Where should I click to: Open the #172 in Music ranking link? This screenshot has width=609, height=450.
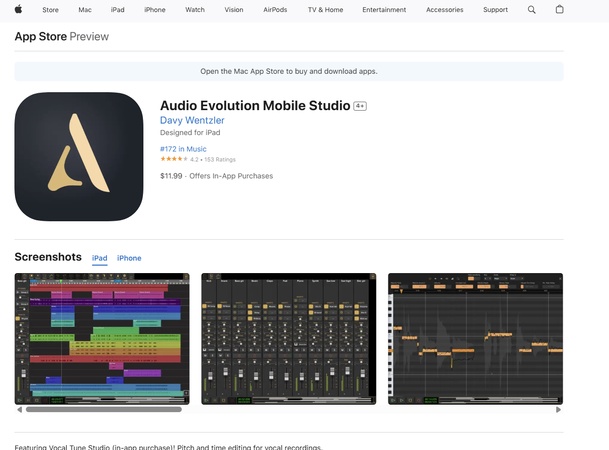click(183, 149)
